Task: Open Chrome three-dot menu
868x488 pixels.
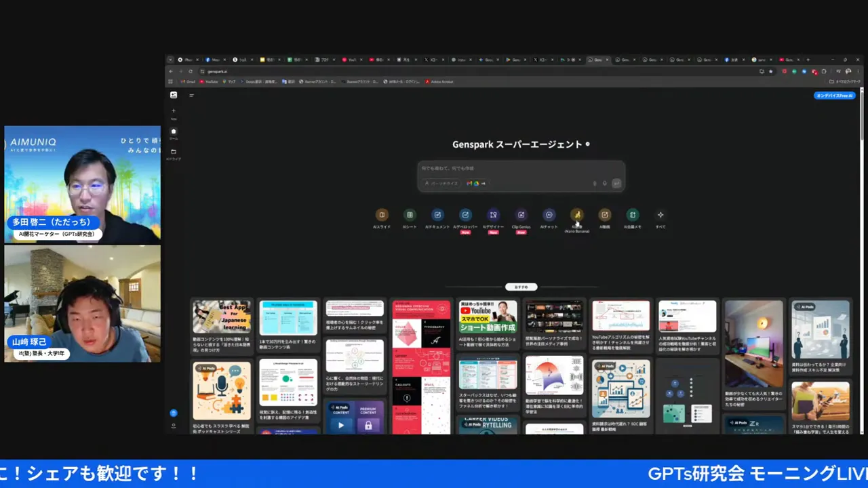Action: click(857, 71)
